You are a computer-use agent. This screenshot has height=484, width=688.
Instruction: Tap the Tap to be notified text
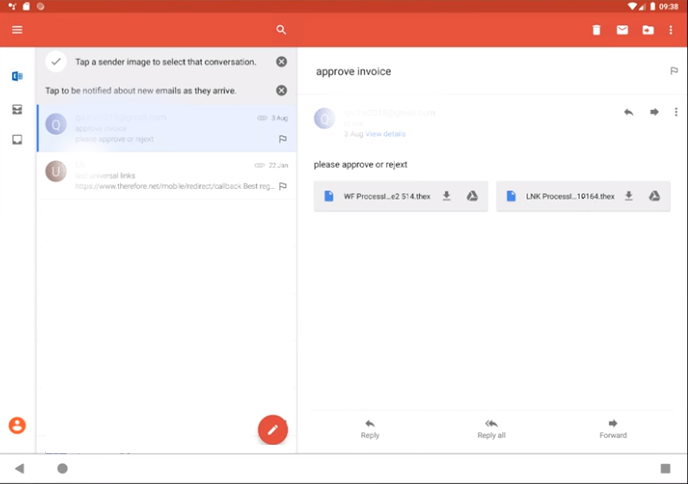tap(140, 91)
